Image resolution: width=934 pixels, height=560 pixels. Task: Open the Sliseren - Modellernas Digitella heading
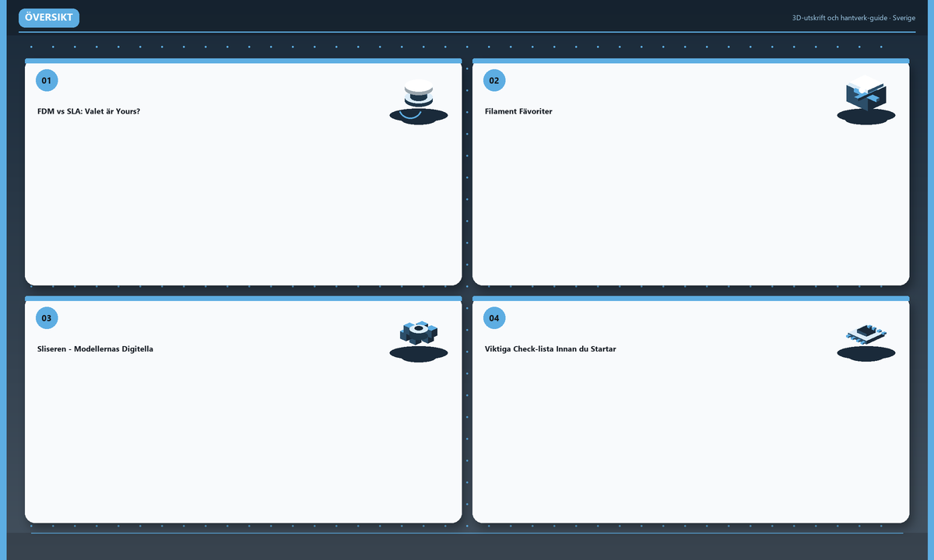click(x=96, y=349)
